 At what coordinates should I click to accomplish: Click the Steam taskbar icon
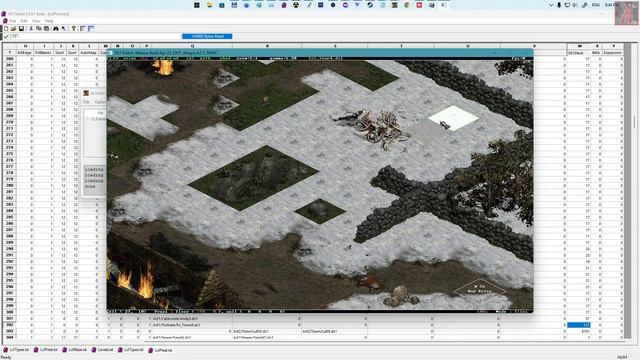coord(370,5)
